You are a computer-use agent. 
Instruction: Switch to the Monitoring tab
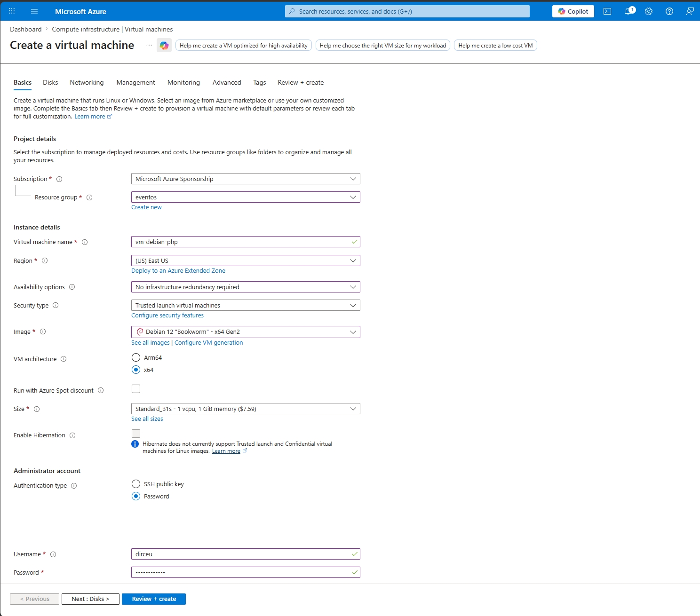click(183, 82)
